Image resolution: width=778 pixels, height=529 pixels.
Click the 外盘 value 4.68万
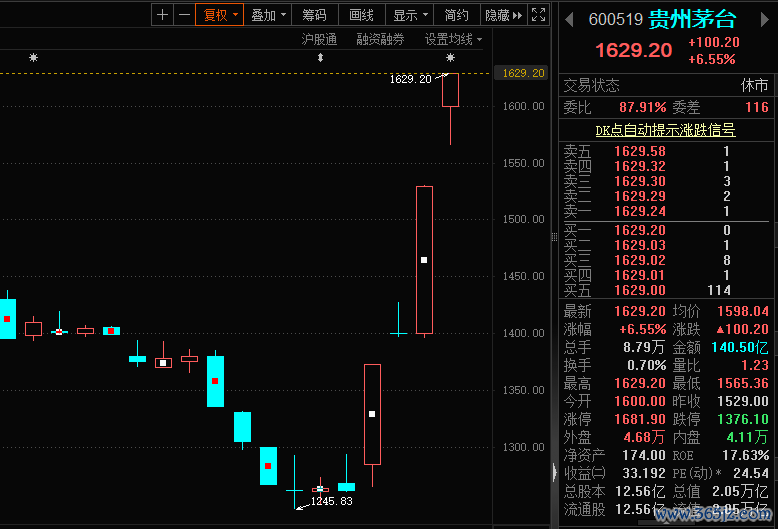[x=644, y=437]
